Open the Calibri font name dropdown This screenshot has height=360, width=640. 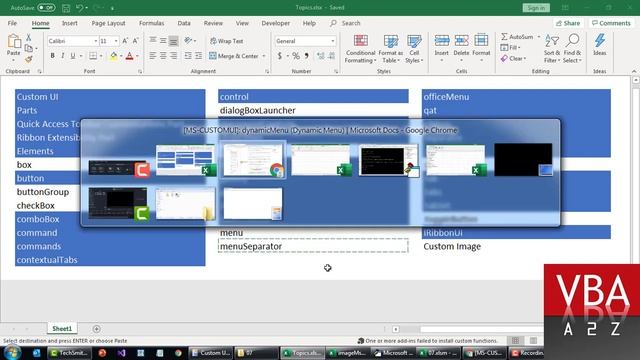point(96,41)
